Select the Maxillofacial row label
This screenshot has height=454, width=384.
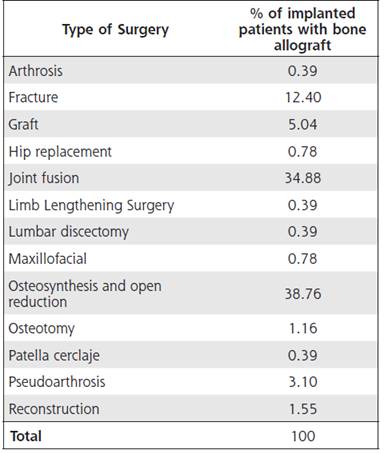(x=48, y=259)
